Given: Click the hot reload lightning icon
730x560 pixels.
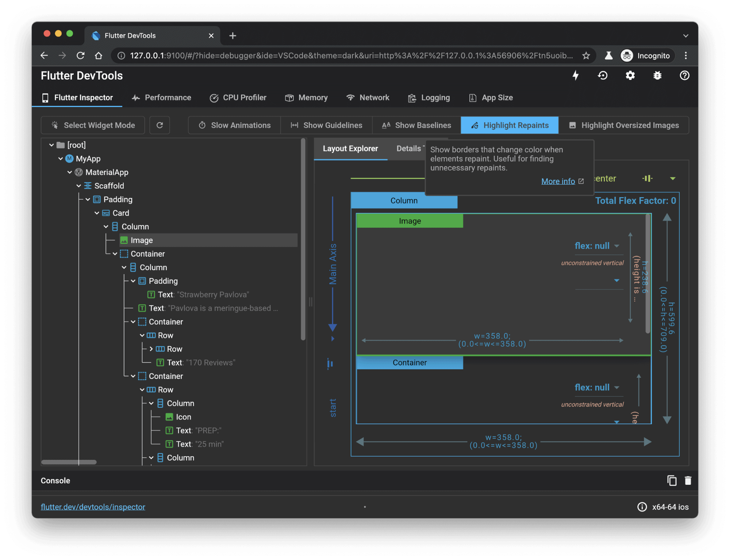Looking at the screenshot, I should 575,76.
